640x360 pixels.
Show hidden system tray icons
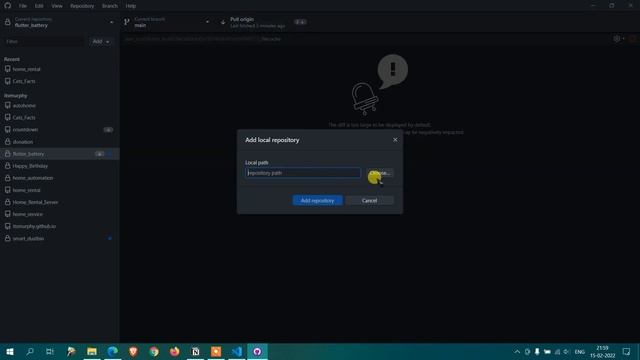pos(517,351)
